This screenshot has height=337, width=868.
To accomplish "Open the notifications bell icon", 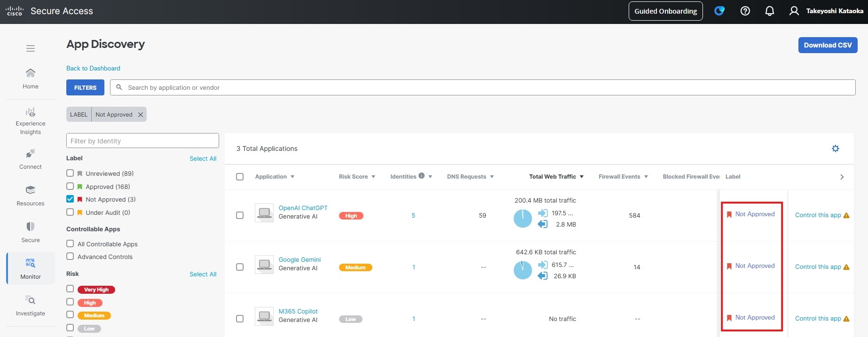I will [769, 11].
